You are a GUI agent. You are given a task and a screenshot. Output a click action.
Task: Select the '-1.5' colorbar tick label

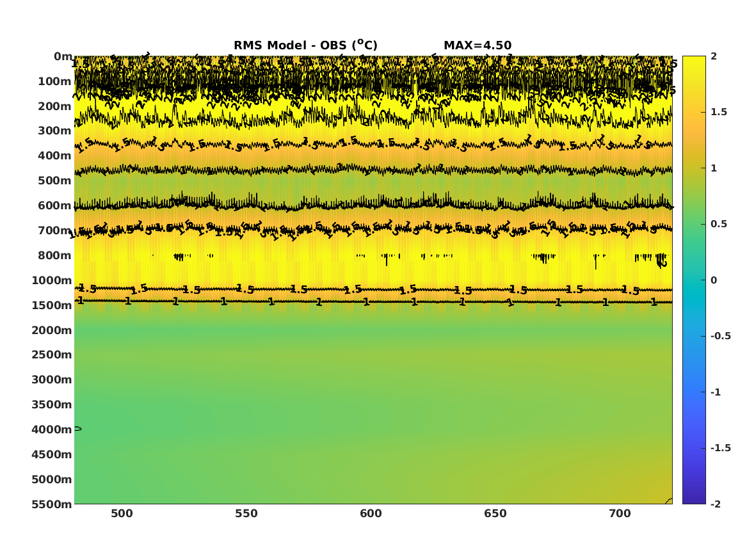(x=720, y=448)
